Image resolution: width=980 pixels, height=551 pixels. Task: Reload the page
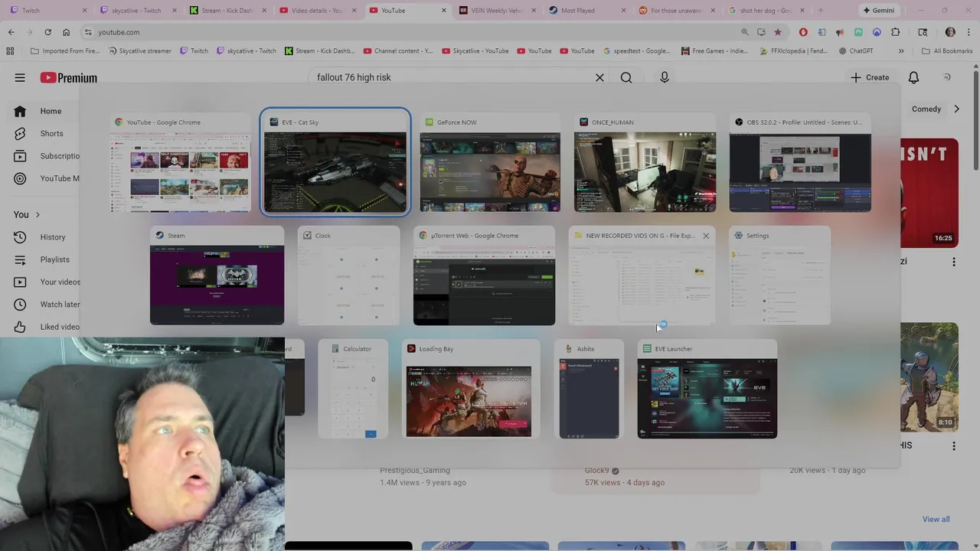pyautogui.click(x=47, y=32)
